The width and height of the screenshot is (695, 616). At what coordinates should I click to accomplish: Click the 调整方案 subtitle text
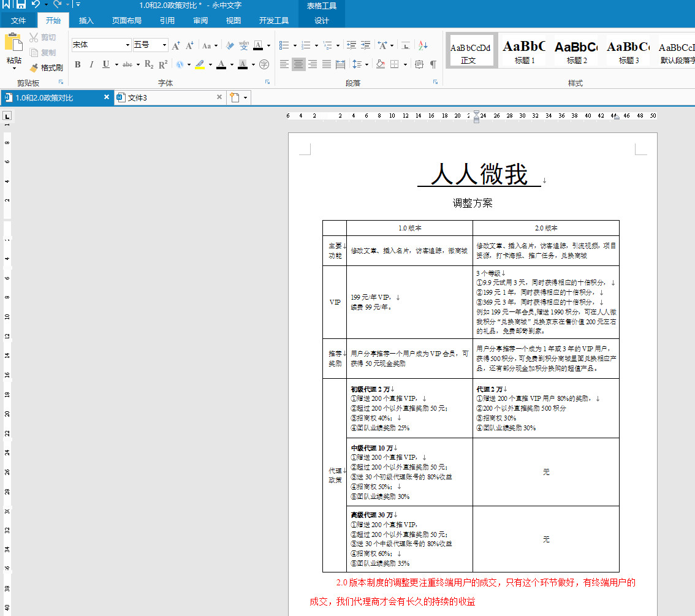tap(473, 203)
